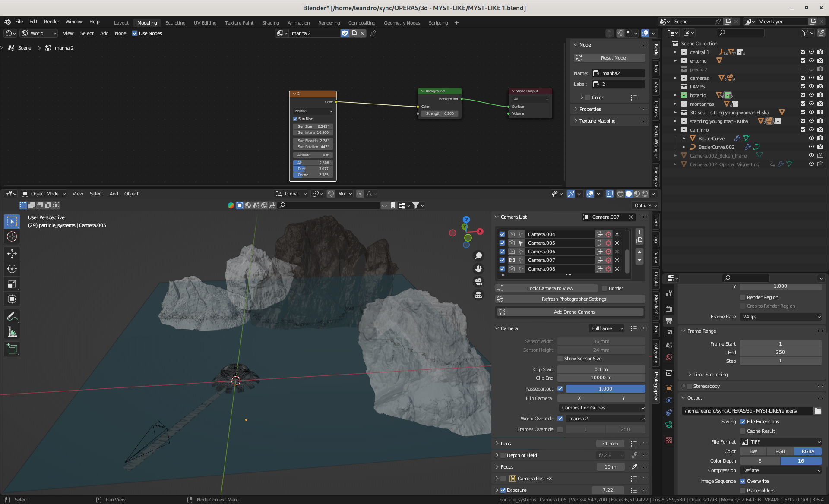Expand the Texture Mapping panel
The width and height of the screenshot is (829, 504).
point(597,121)
